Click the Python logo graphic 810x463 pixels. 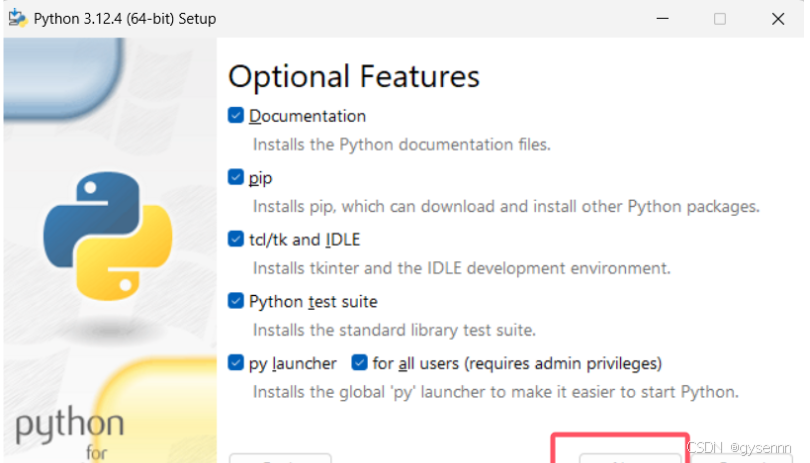coord(108,236)
